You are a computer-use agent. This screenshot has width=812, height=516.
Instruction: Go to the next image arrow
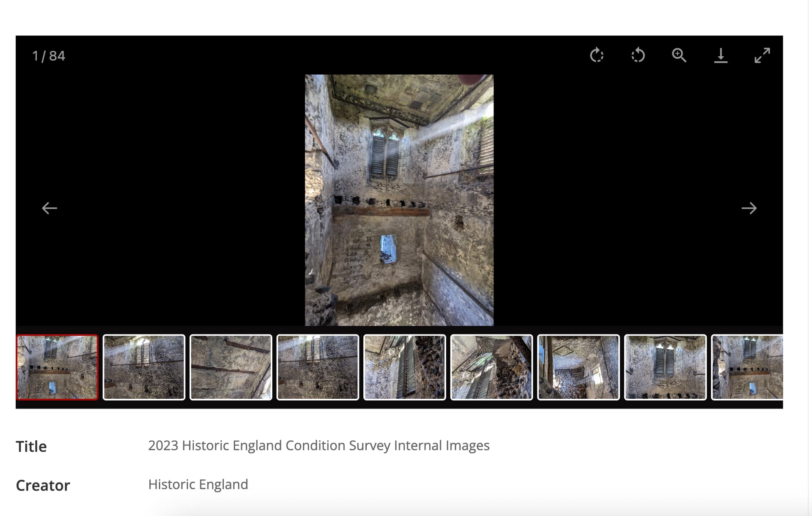point(749,208)
